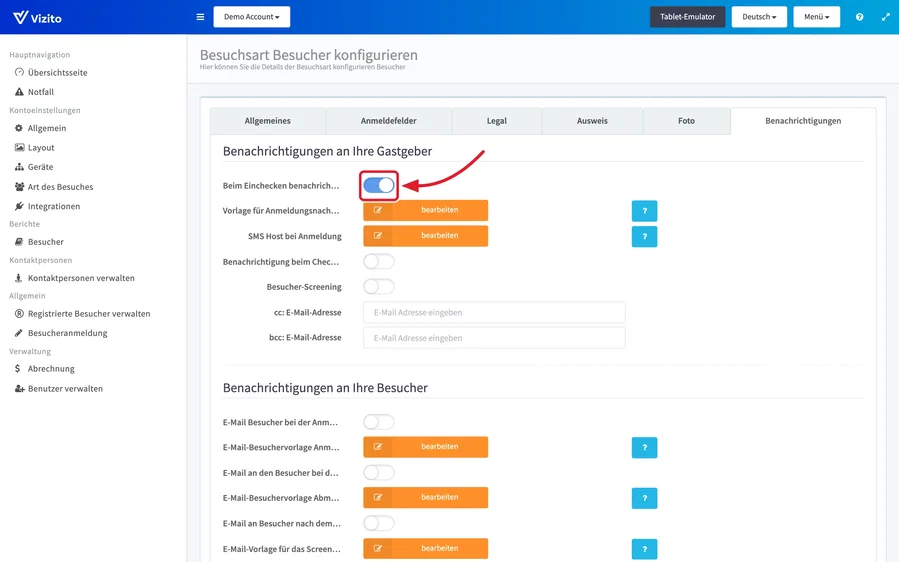Open help for Vorlage für Anmeldungsnachricht
The image size is (899, 562).
click(x=644, y=211)
